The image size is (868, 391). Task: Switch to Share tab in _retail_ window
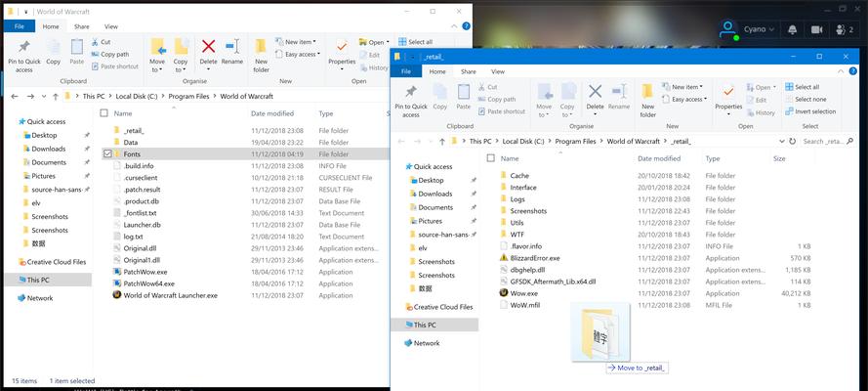point(469,71)
